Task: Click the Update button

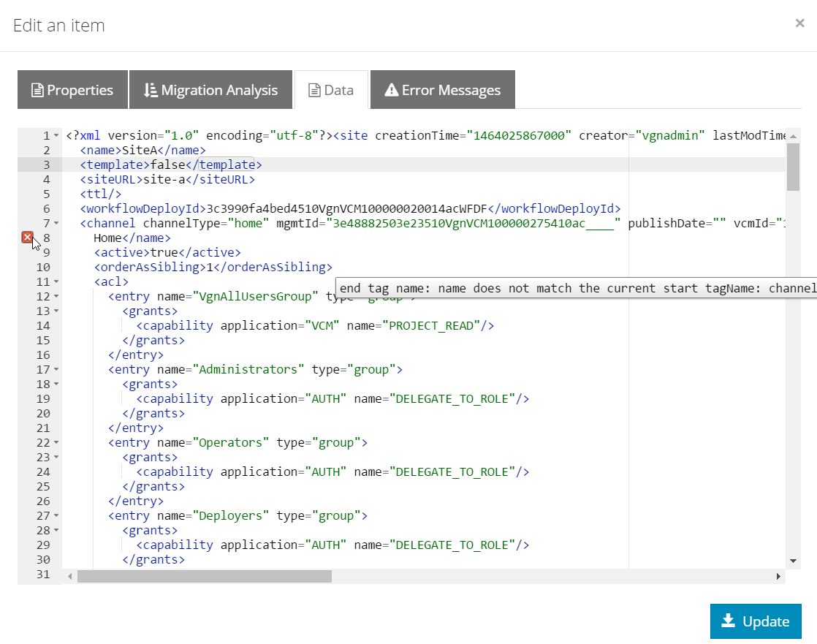Action: pyautogui.click(x=756, y=621)
